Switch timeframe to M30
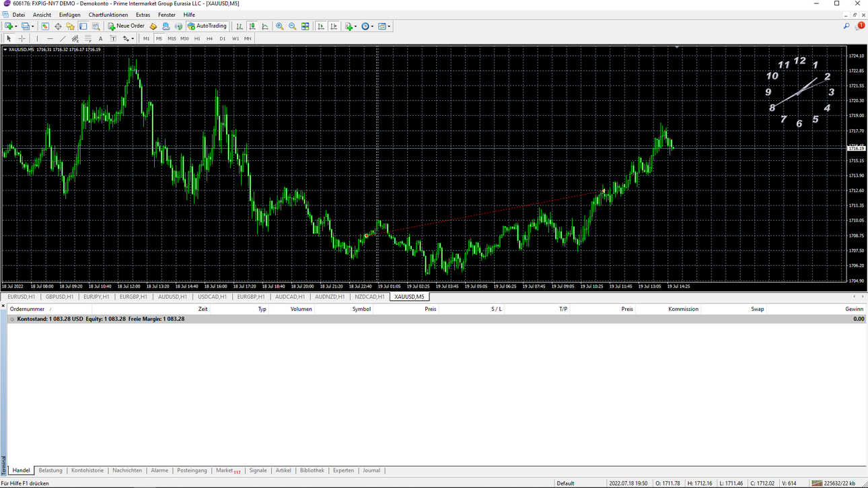This screenshot has width=868, height=488. coord(184,38)
